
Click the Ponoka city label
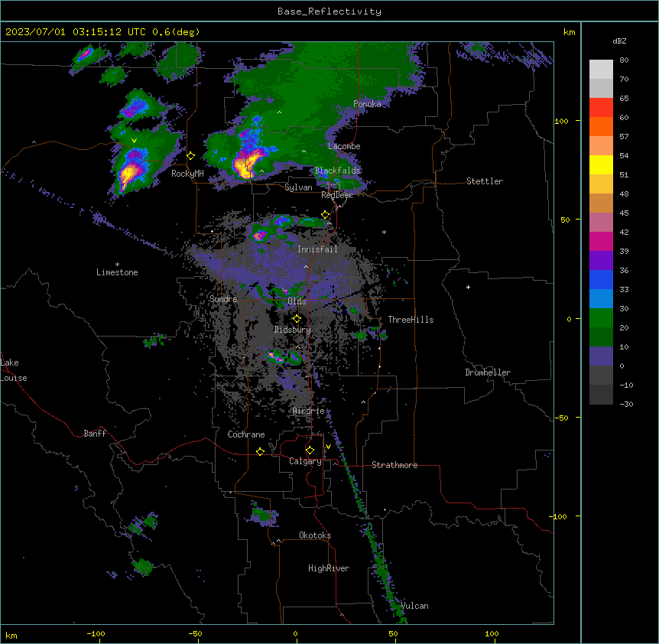coord(367,104)
